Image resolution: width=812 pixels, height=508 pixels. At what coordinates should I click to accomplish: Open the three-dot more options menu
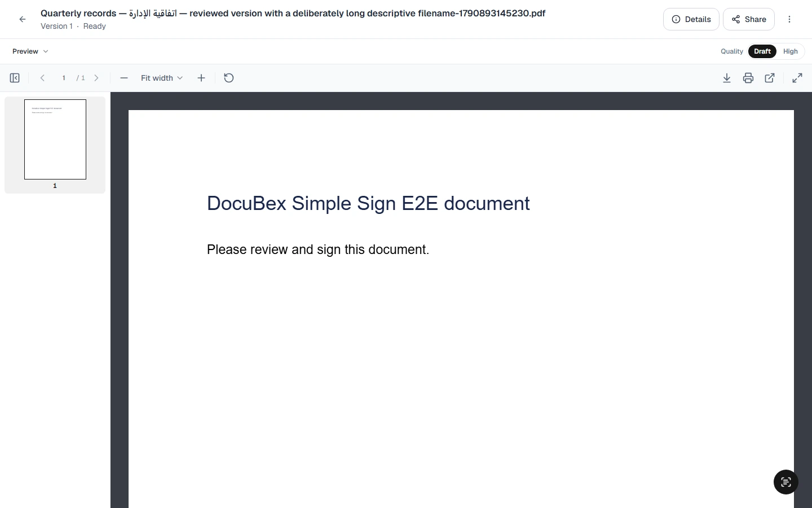tap(789, 19)
